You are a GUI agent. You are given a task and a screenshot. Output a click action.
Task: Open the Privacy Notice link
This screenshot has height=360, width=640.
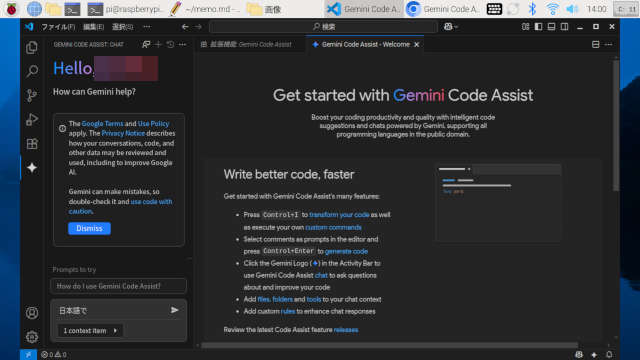pos(123,133)
